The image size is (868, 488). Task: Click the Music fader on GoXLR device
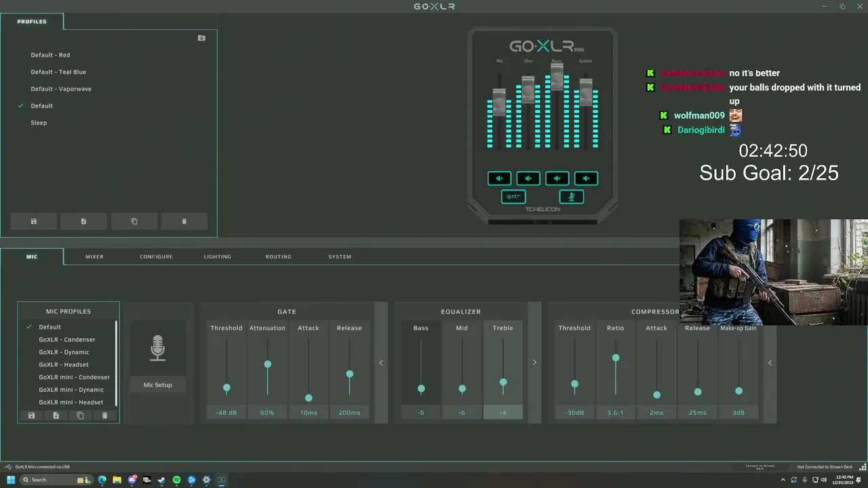(x=557, y=77)
